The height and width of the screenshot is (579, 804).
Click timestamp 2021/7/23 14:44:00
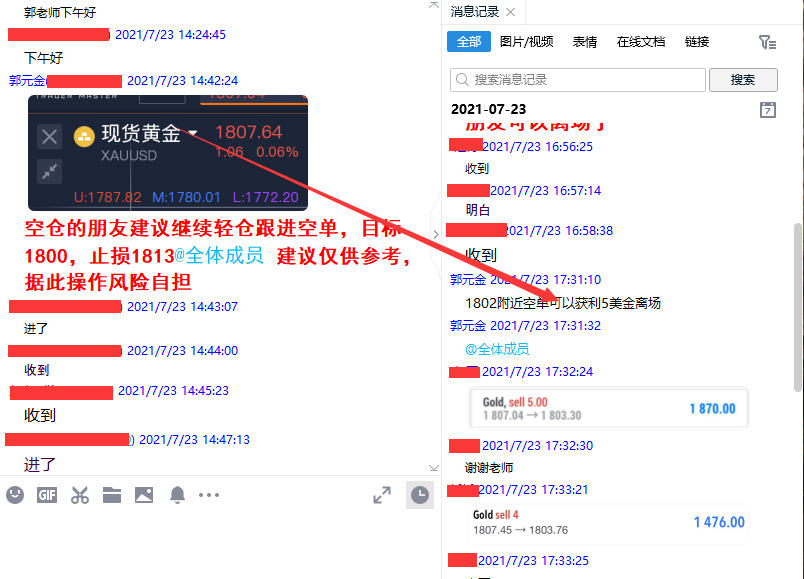pos(183,350)
